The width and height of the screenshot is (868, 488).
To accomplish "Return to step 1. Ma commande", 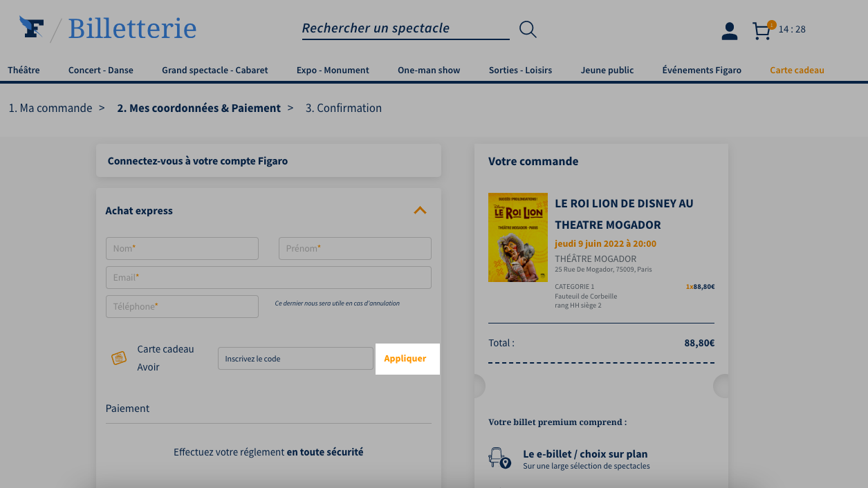I will click(50, 108).
